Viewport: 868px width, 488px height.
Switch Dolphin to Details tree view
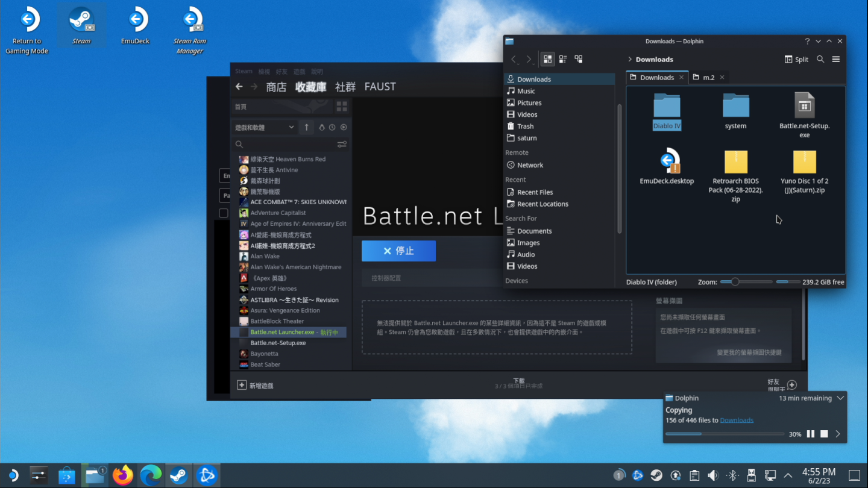point(579,59)
